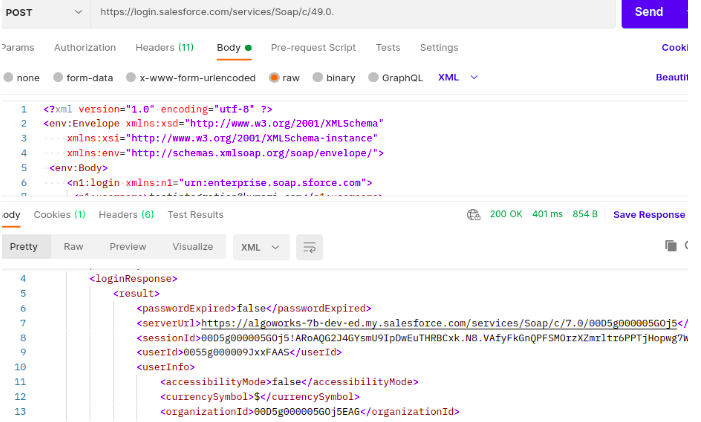The image size is (701, 422).
Task: Open the POST method dropdown
Action: coord(45,12)
